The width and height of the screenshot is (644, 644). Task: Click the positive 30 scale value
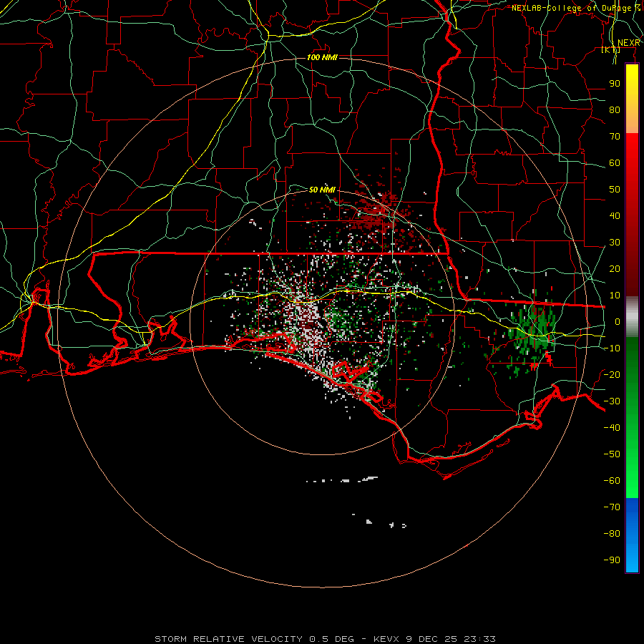coord(615,243)
